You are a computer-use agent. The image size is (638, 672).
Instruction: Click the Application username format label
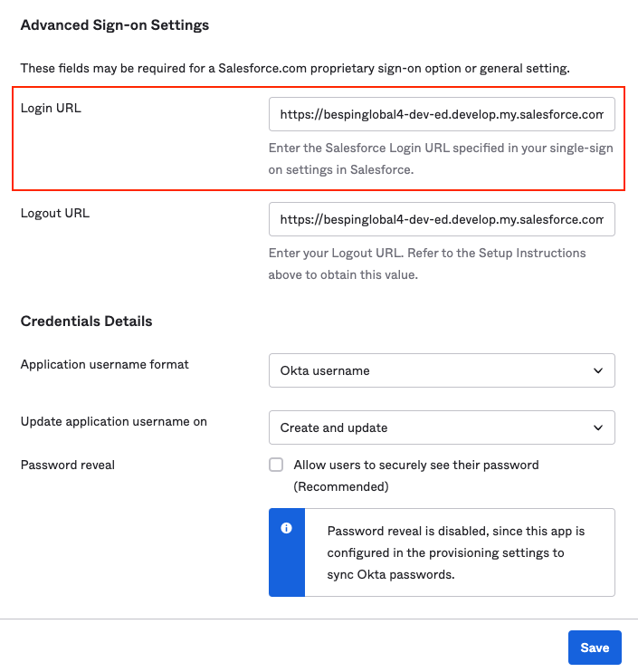tap(105, 364)
